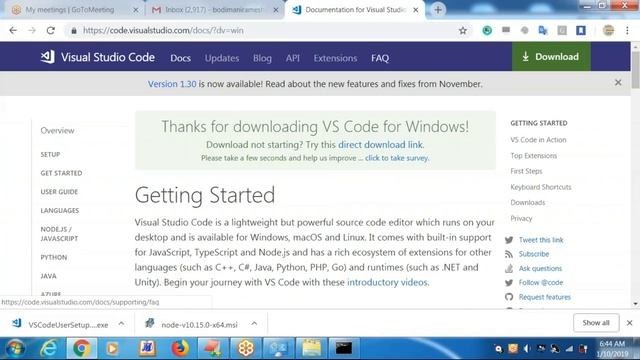Viewport: 640px width, 360px height.
Task: Open Windows Start button
Action: (x=15, y=349)
